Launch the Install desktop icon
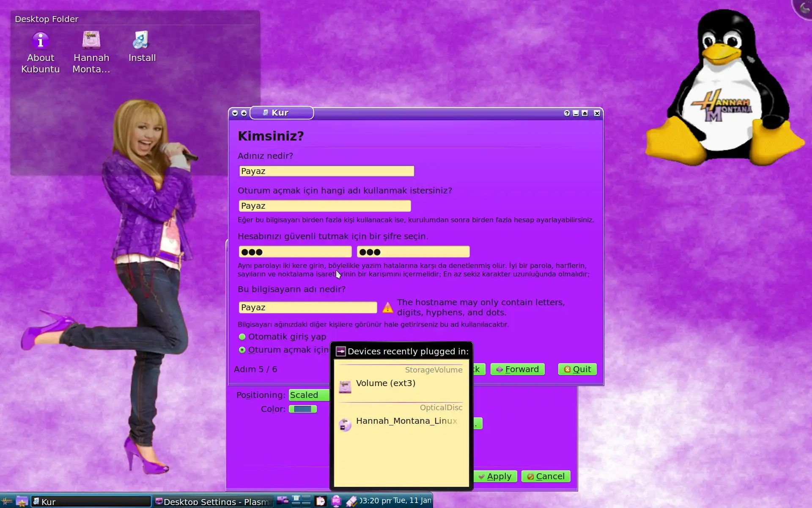This screenshot has height=508, width=812. click(142, 41)
